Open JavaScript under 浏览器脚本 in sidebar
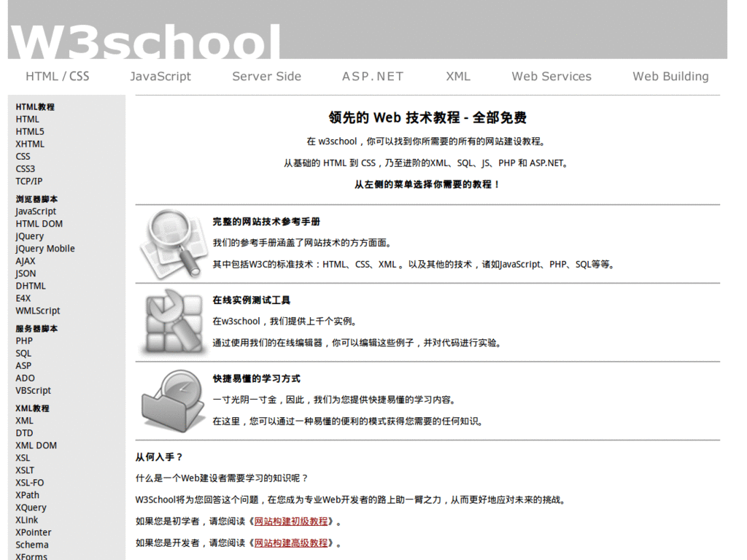The width and height of the screenshot is (747, 560). tap(35, 211)
